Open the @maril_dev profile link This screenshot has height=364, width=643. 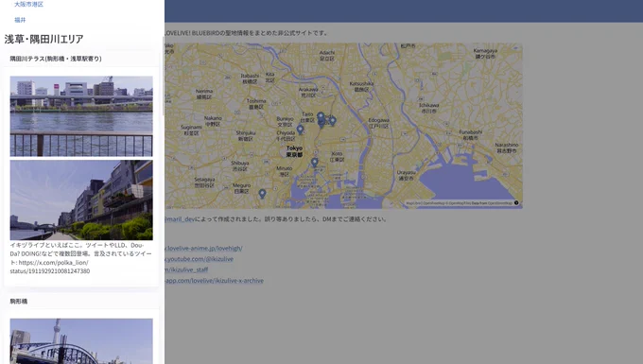pyautogui.click(x=181, y=219)
